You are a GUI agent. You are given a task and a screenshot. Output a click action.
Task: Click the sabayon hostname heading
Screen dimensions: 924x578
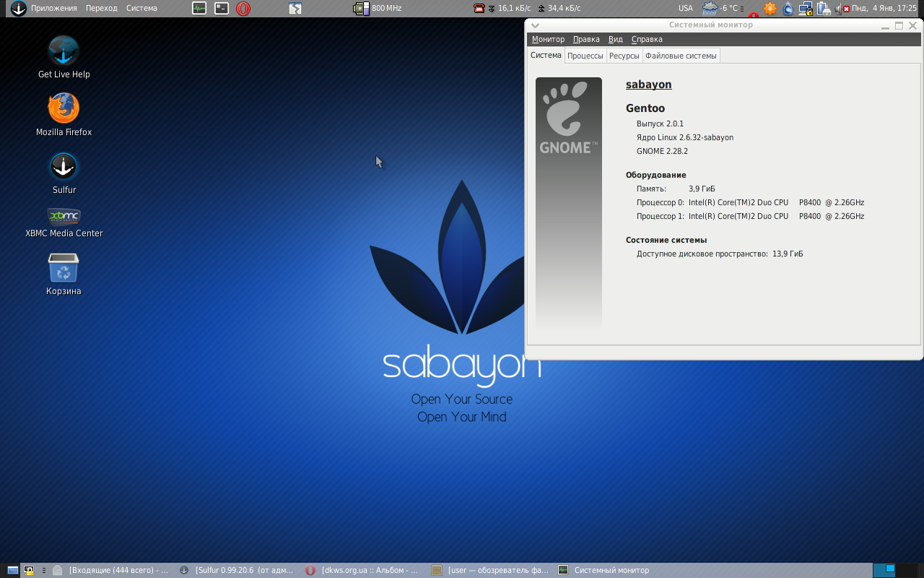648,85
